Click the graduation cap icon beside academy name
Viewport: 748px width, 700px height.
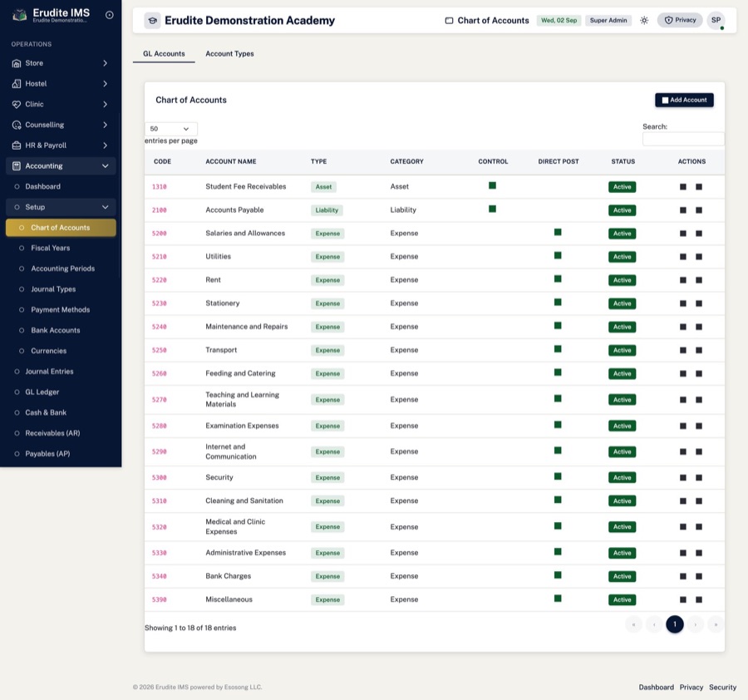[153, 21]
